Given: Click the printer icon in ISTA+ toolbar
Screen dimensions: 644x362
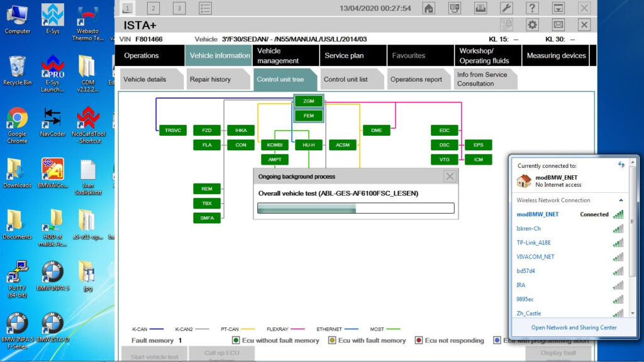Looking at the screenshot, I should tap(480, 8).
